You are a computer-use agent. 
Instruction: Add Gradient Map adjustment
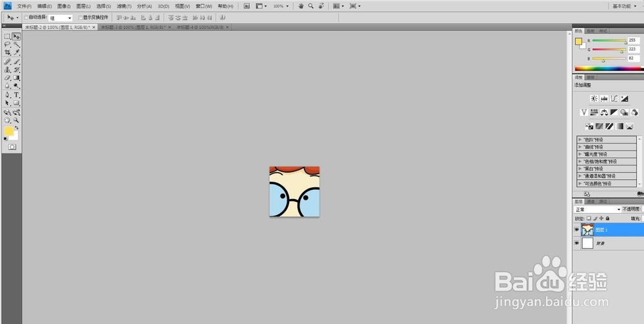(x=620, y=126)
